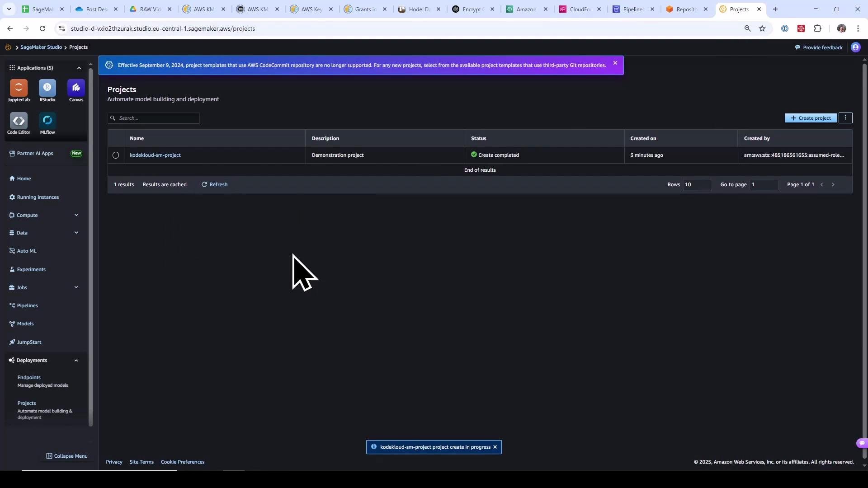Go to previous results page arrow
Image resolution: width=868 pixels, height=488 pixels.
pyautogui.click(x=822, y=184)
